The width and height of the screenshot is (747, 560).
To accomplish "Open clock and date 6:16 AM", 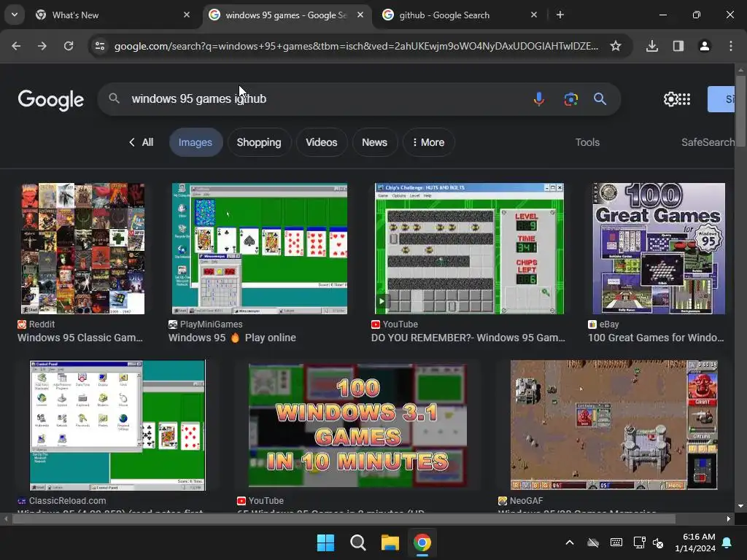I will pos(695,542).
